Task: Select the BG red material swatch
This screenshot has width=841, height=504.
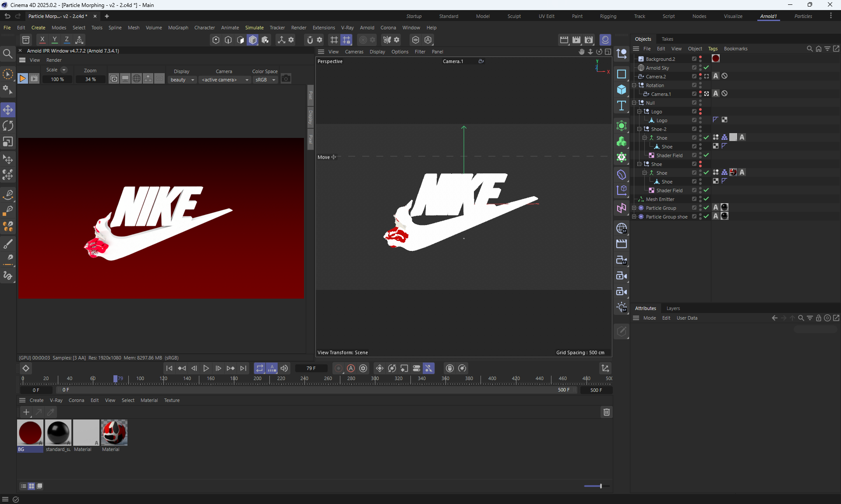Action: (30, 433)
